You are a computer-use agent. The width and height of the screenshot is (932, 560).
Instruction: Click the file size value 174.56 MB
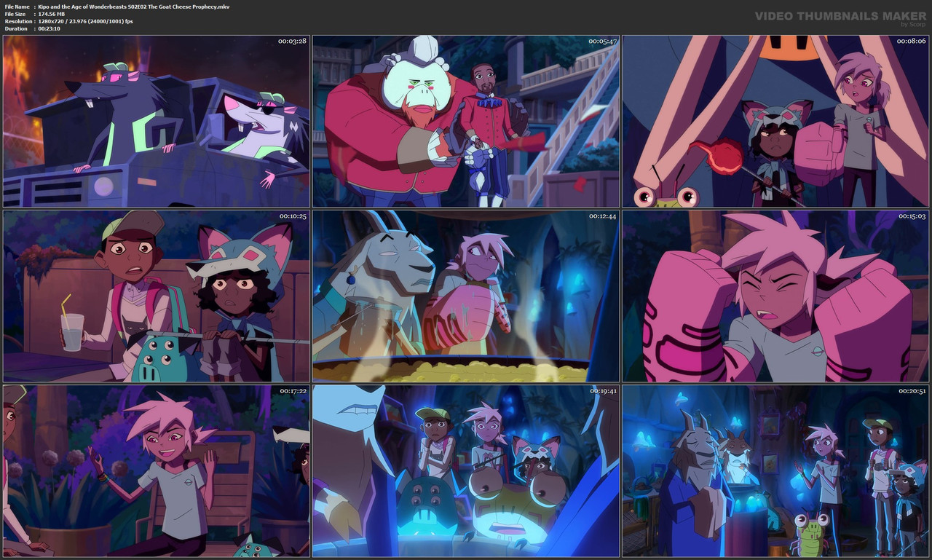52,14
